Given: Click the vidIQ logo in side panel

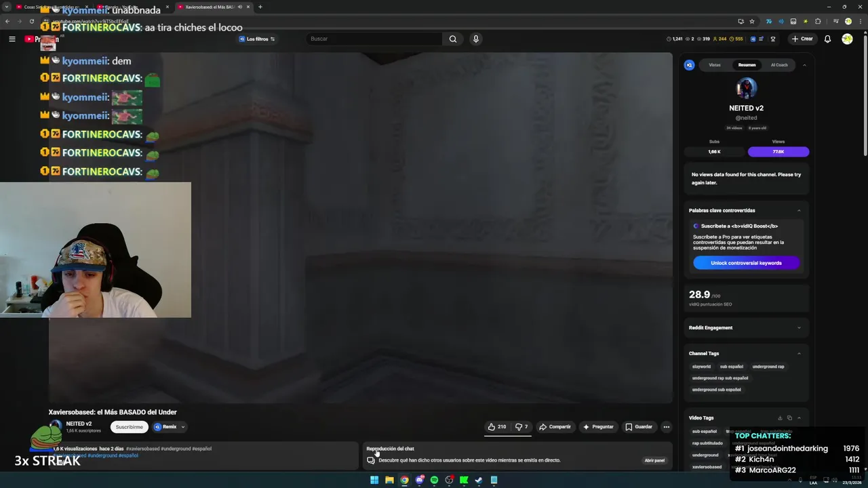Looking at the screenshot, I should [x=690, y=65].
